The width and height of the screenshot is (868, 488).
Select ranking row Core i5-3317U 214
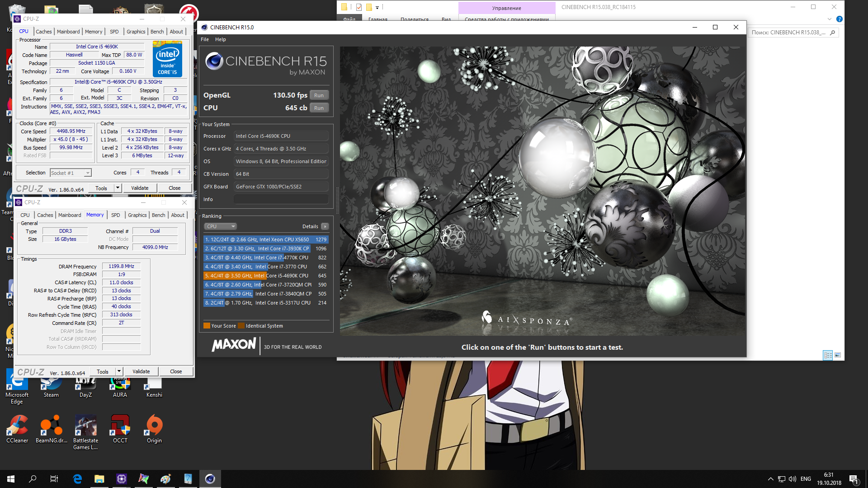(266, 303)
